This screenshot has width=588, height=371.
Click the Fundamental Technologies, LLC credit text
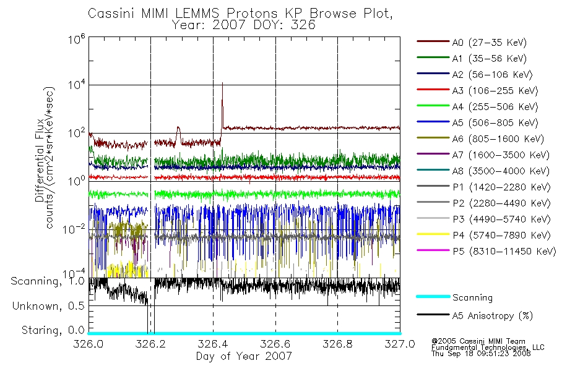click(488, 348)
